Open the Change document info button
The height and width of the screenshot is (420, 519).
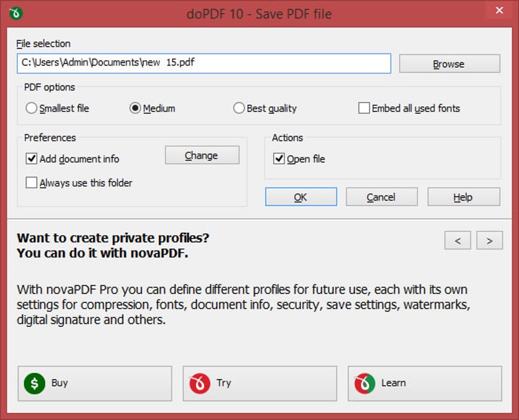(x=202, y=155)
